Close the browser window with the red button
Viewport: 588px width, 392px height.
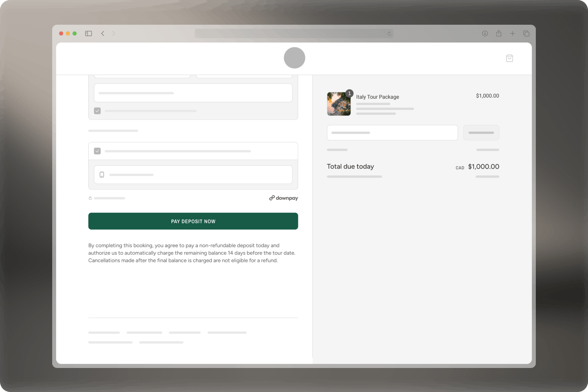coord(61,33)
